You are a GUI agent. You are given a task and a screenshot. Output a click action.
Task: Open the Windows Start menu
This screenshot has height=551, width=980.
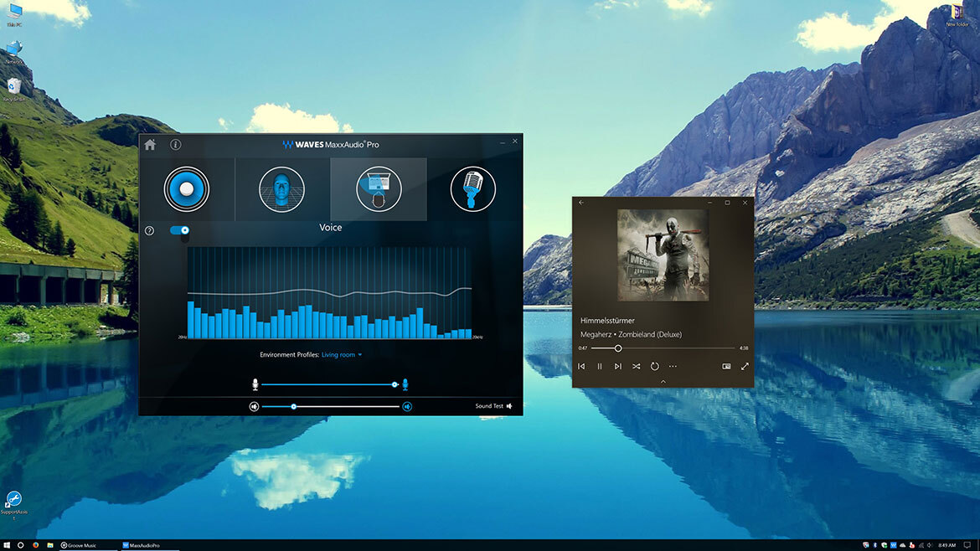coord(7,545)
